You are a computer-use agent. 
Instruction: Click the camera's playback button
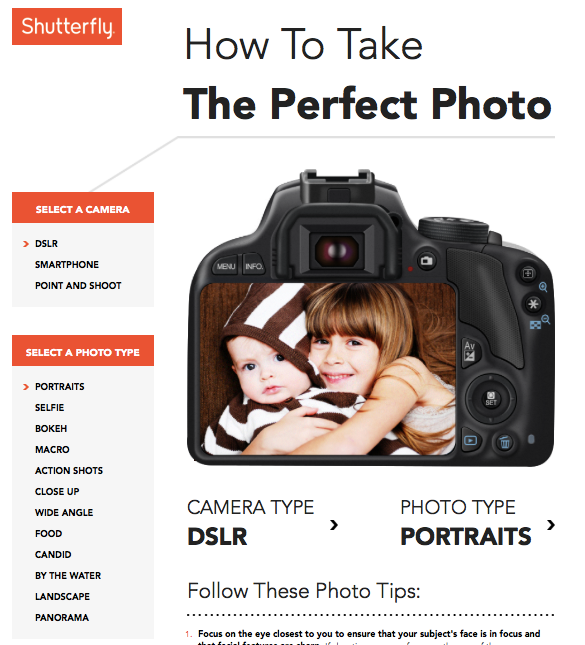(471, 441)
